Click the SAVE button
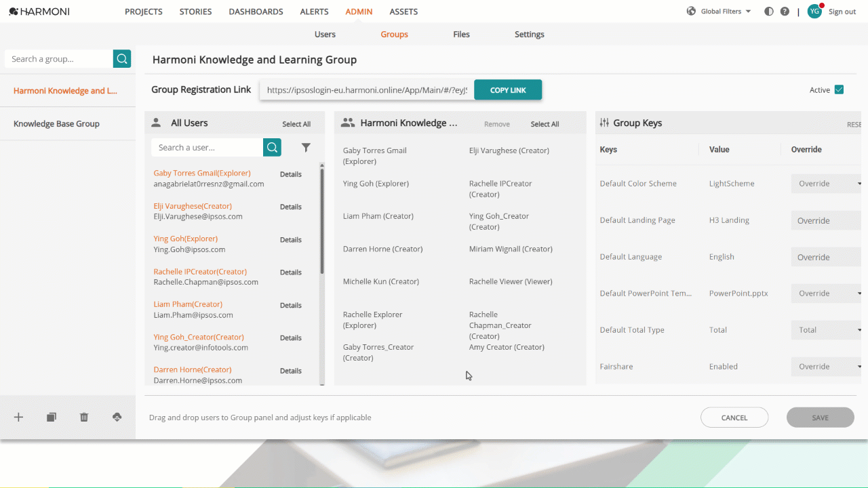 click(821, 418)
